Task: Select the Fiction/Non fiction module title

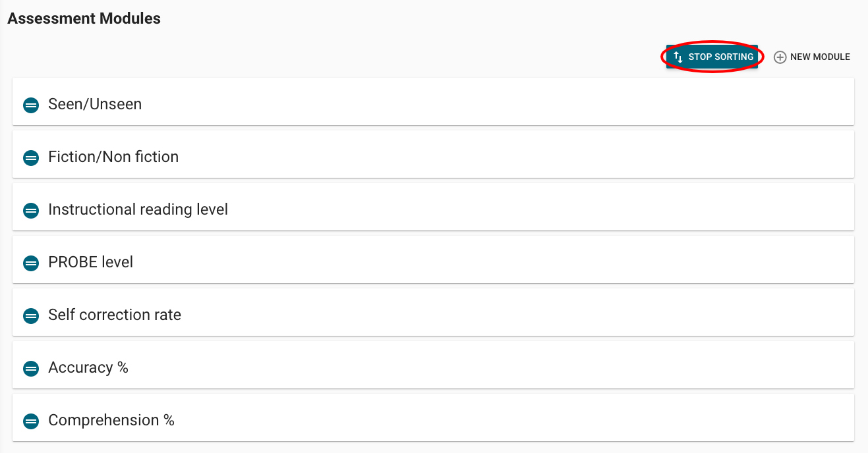Action: click(x=113, y=157)
